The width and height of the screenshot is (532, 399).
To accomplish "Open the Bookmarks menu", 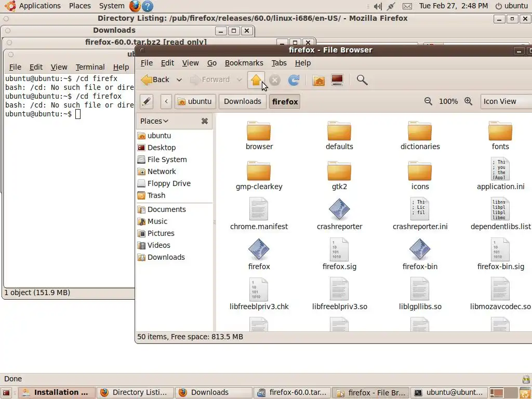I will coord(244,63).
